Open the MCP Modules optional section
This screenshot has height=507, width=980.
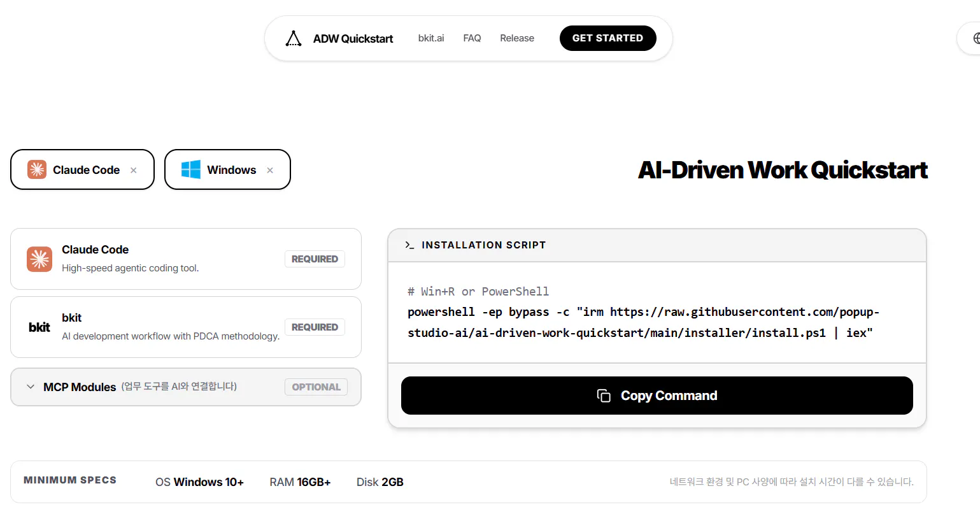tap(186, 387)
